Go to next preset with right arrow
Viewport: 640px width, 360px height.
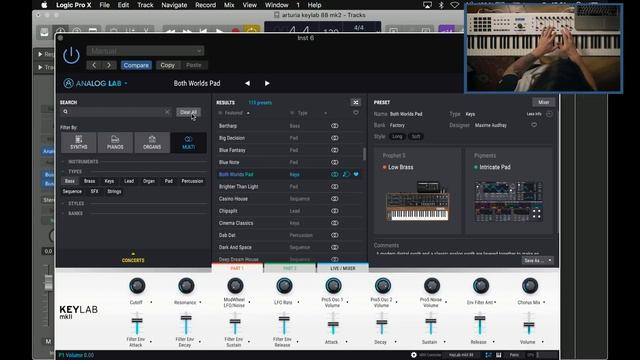pyautogui.click(x=267, y=83)
